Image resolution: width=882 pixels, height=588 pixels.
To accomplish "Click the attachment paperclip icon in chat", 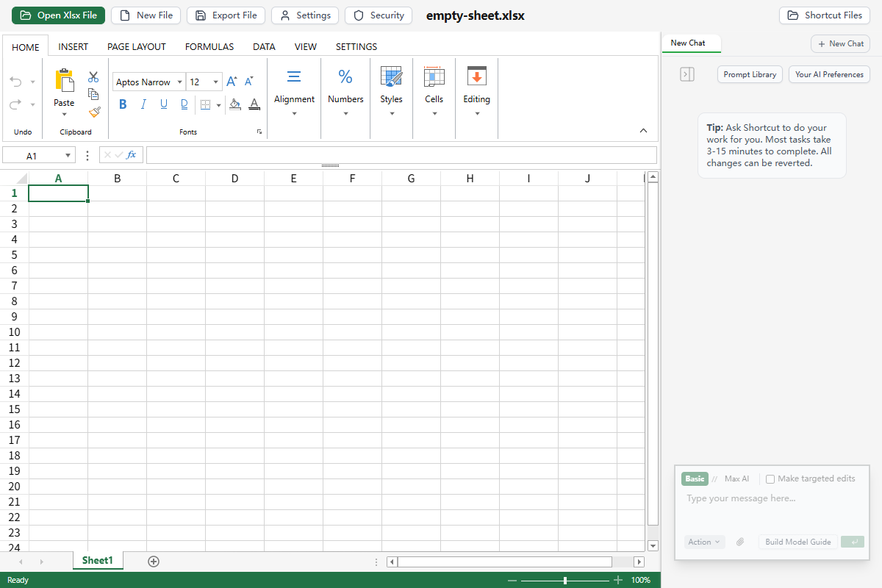I will tap(740, 542).
